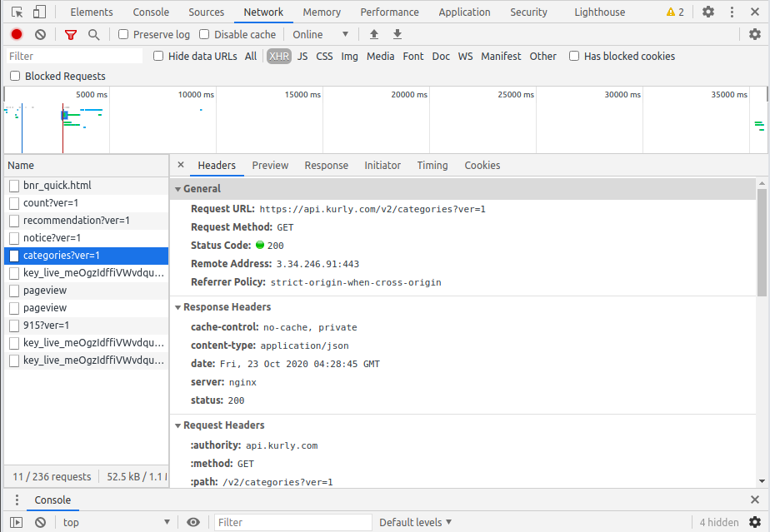The width and height of the screenshot is (770, 532).
Task: Click the console Filter input field
Action: click(293, 522)
